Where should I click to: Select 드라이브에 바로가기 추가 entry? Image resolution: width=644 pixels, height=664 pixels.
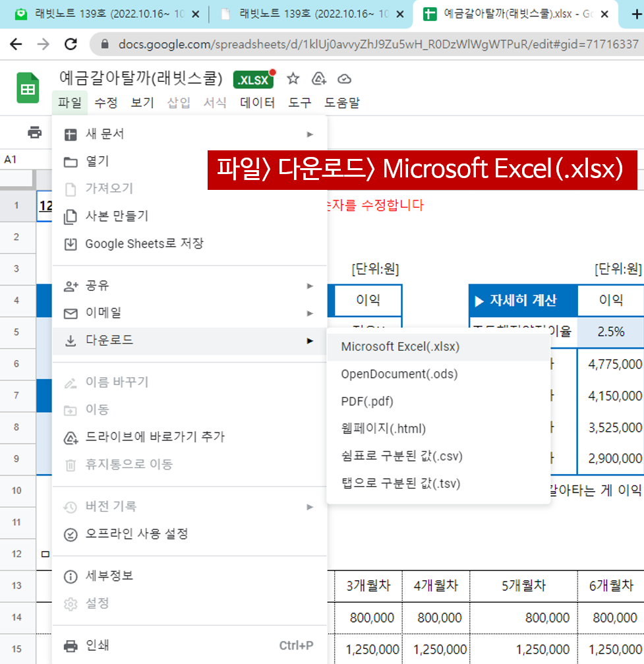point(190,437)
